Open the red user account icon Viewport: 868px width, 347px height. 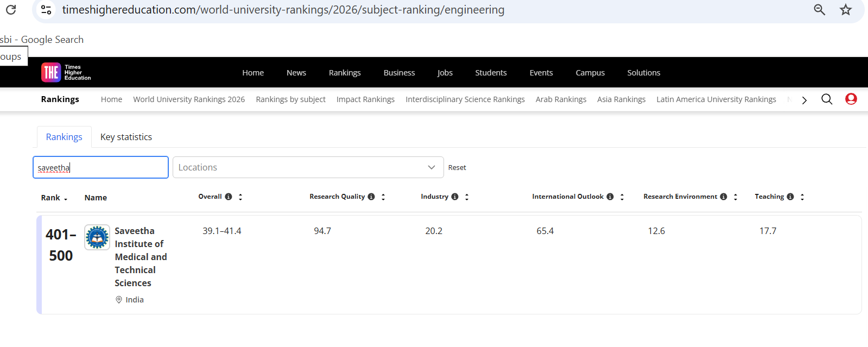(x=851, y=99)
